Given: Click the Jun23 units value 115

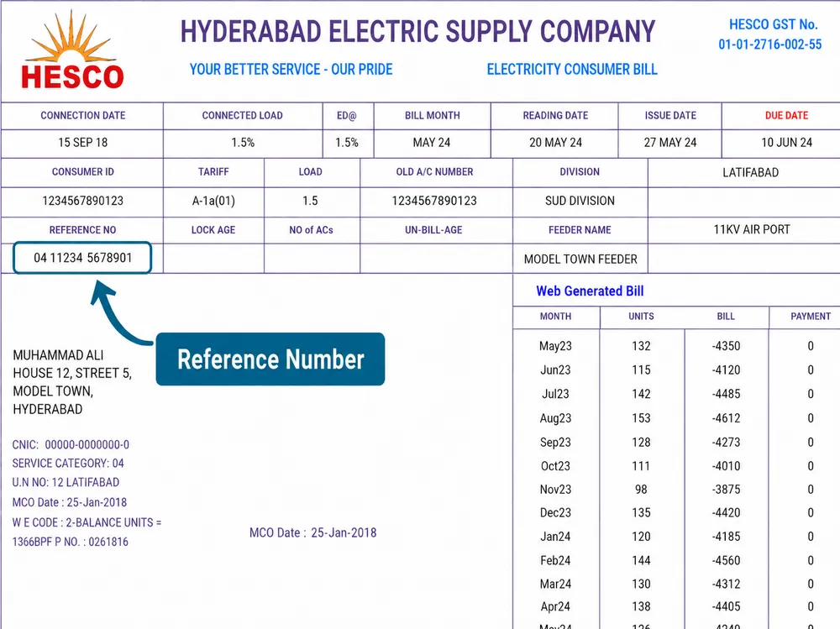Looking at the screenshot, I should point(641,370).
